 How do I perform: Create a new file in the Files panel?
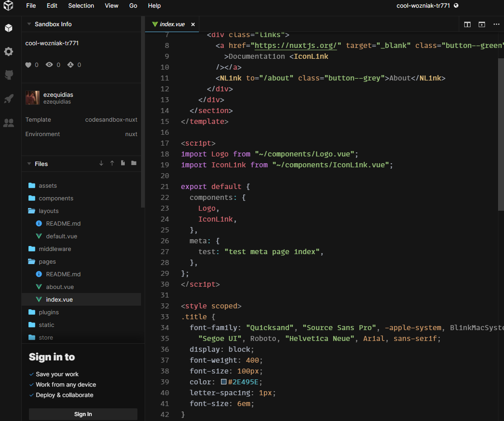pyautogui.click(x=122, y=163)
